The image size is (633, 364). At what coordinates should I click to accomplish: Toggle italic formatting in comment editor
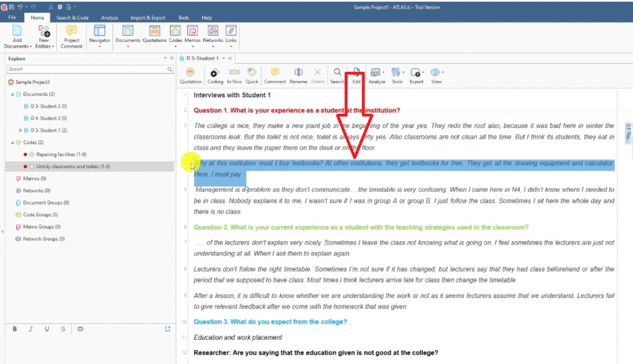click(x=31, y=329)
